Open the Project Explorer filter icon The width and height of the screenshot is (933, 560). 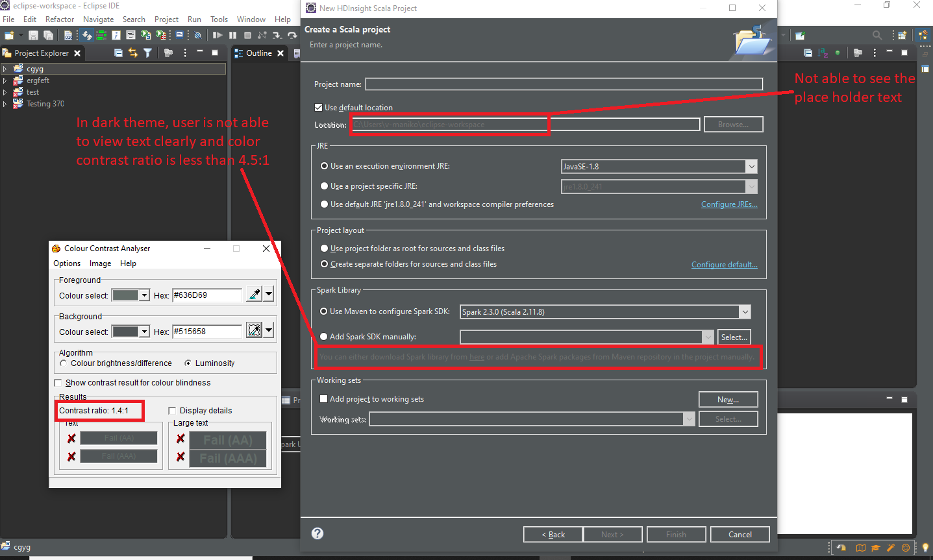[x=148, y=53]
